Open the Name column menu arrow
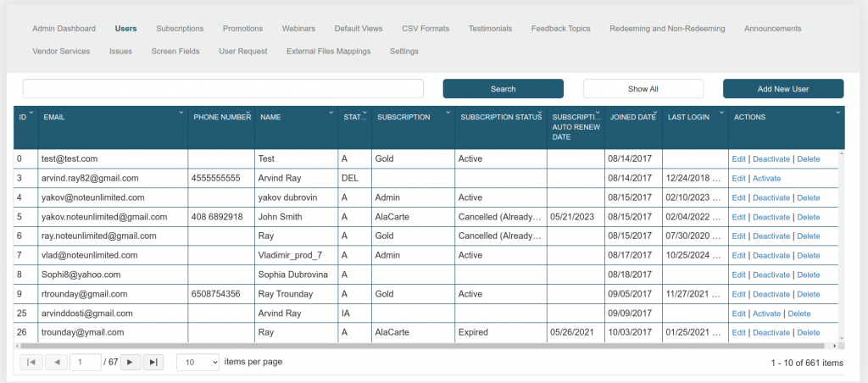The image size is (868, 383). point(331,112)
